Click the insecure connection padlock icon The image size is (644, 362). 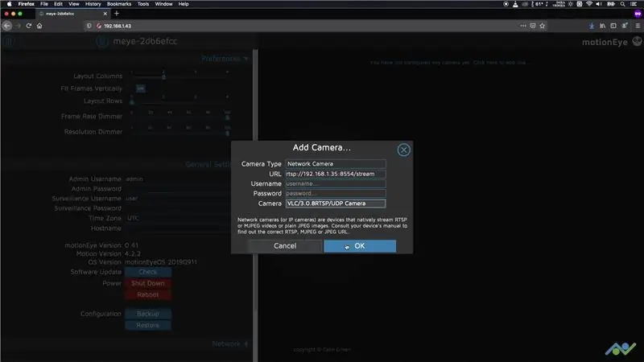98,26
